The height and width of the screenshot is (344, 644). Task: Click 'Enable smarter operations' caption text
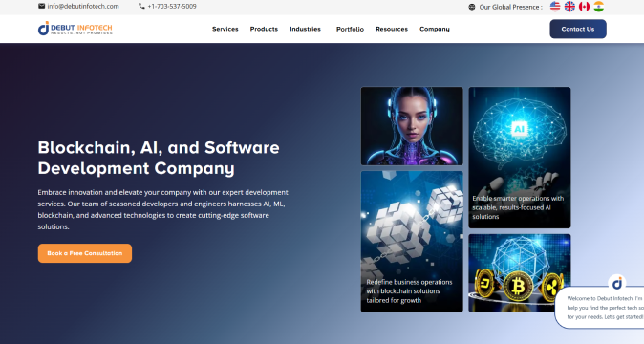pos(518,207)
